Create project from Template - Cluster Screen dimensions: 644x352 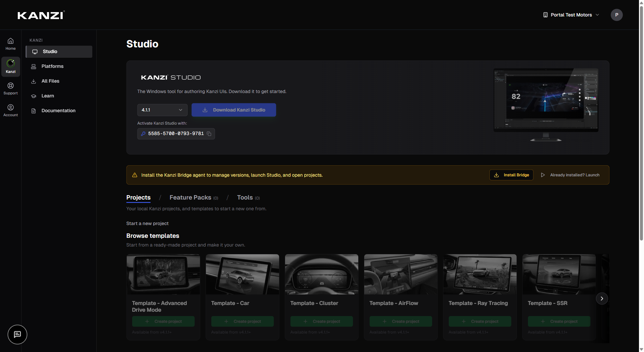pyautogui.click(x=322, y=321)
